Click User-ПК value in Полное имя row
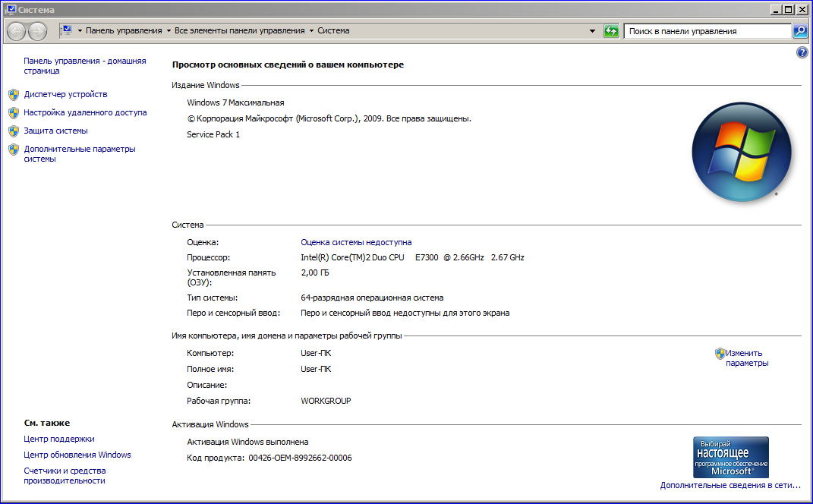 tap(316, 369)
